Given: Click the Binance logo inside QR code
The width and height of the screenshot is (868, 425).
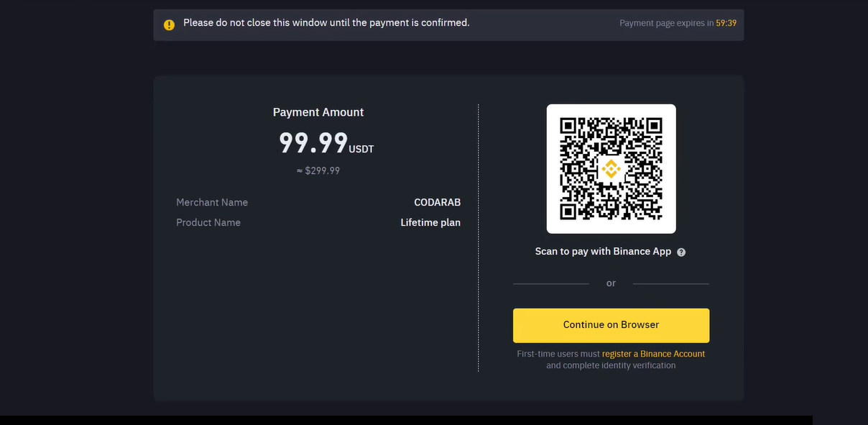Looking at the screenshot, I should [611, 169].
